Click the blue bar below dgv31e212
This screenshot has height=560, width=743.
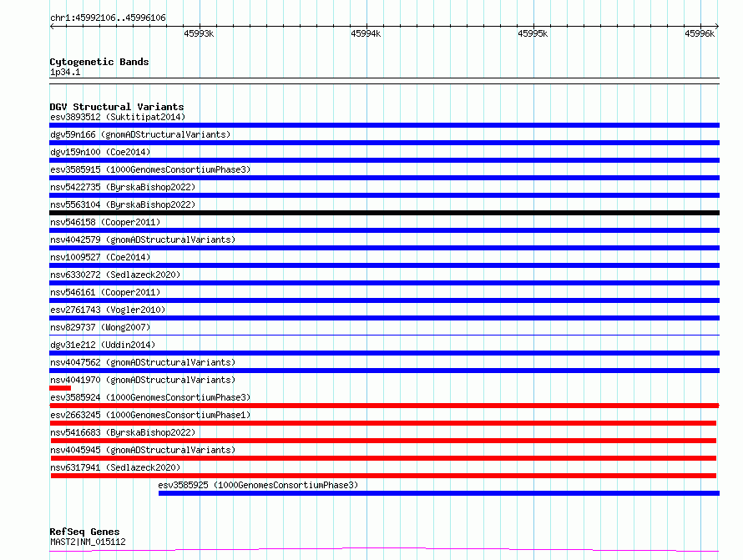coord(384,353)
